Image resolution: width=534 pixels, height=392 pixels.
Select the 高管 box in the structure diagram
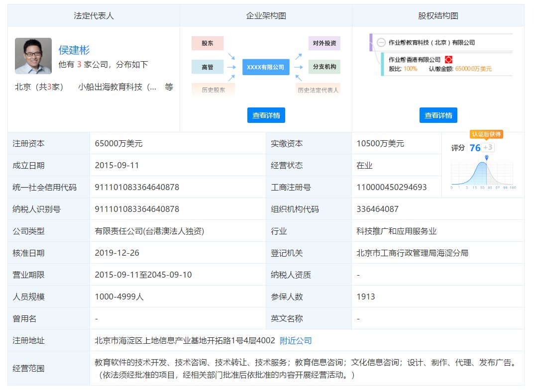[x=208, y=67]
